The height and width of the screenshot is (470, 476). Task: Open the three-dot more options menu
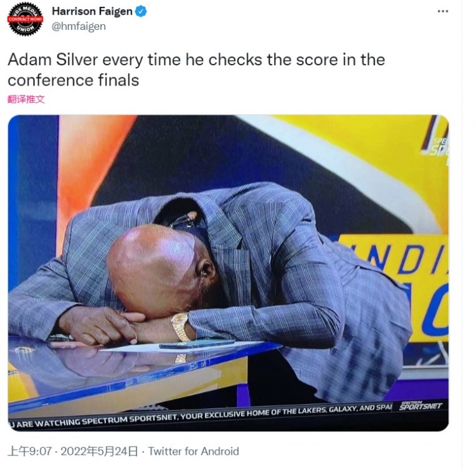coord(442,11)
